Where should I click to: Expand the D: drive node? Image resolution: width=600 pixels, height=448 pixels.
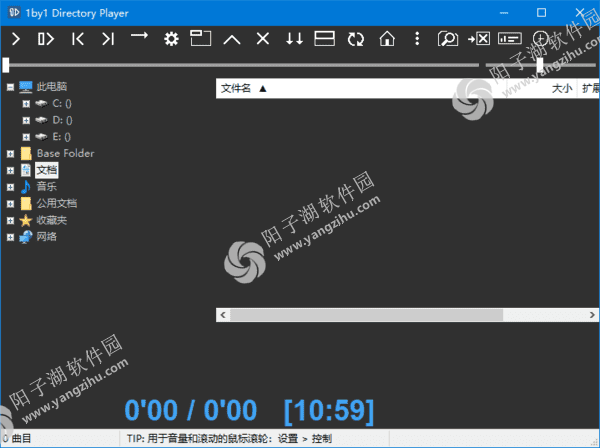[26, 121]
